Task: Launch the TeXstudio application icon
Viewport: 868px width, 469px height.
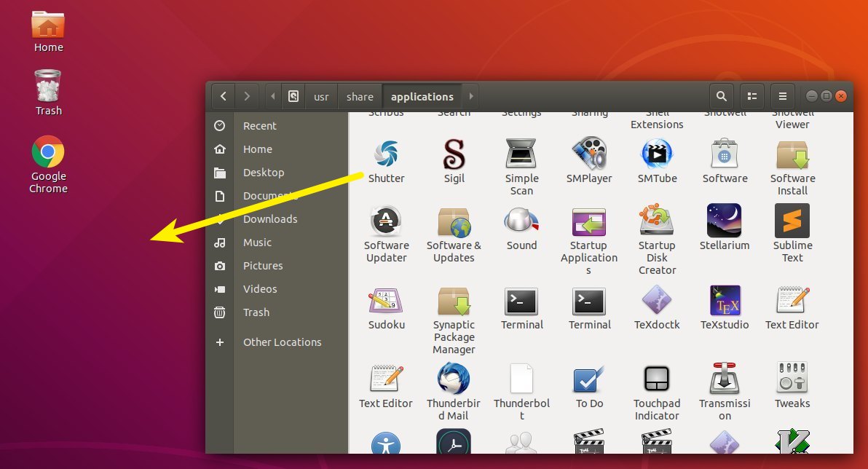Action: click(724, 301)
